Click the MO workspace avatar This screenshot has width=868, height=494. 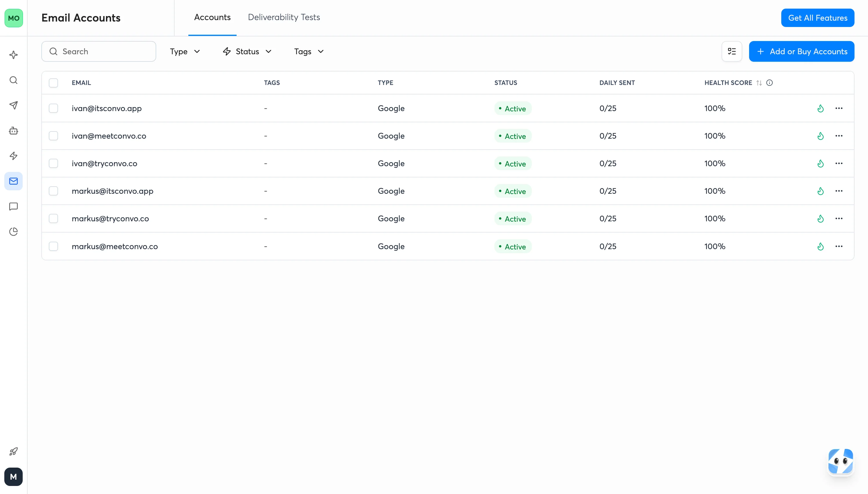point(13,18)
